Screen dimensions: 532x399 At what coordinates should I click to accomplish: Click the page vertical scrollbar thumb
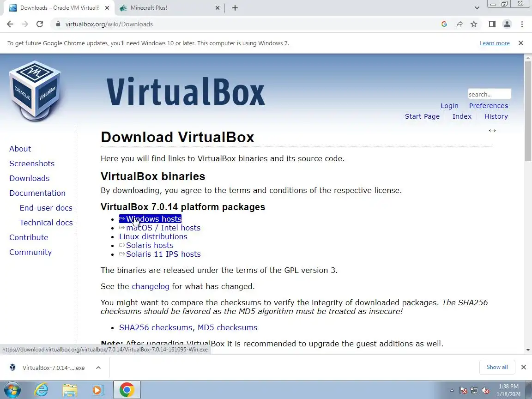(528, 111)
